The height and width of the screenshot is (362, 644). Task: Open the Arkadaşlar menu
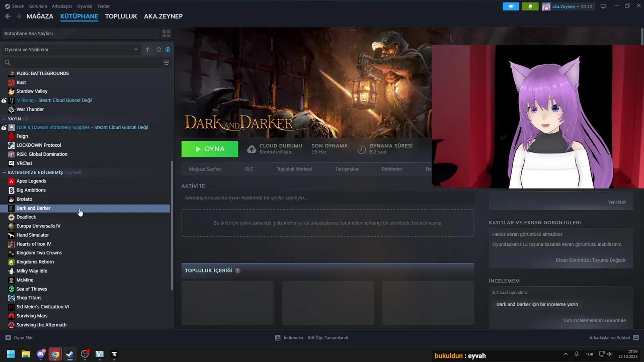[x=62, y=6]
